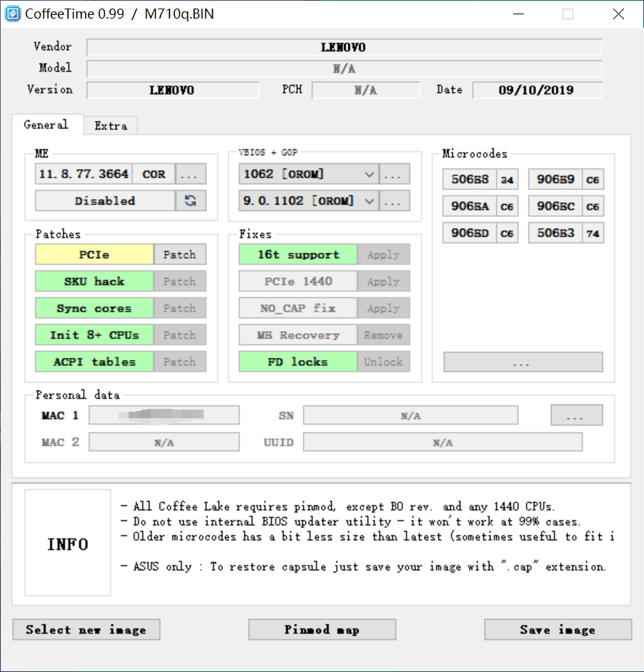Screen dimensions: 644x672
Task: Click the green FD locks label
Action: (298, 362)
